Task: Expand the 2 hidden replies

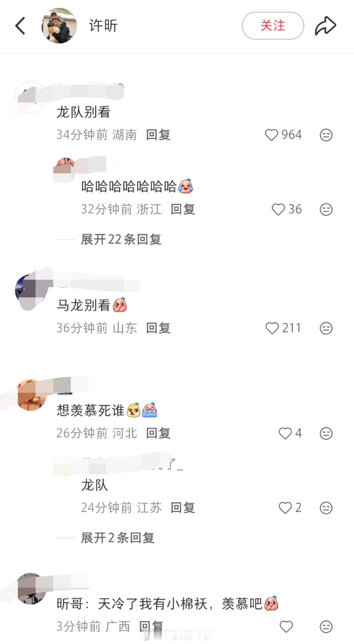Action: point(117,538)
